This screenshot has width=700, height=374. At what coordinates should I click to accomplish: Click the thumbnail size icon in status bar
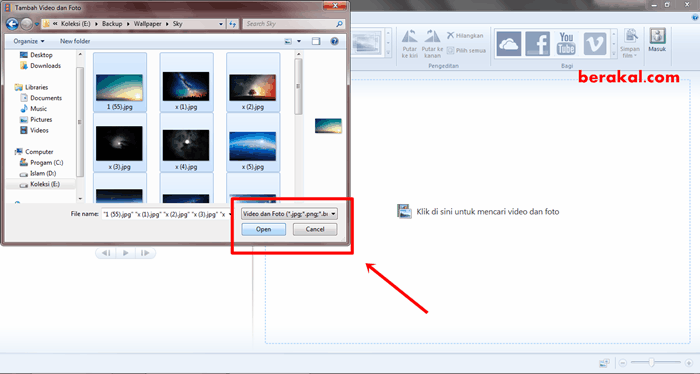(604, 362)
